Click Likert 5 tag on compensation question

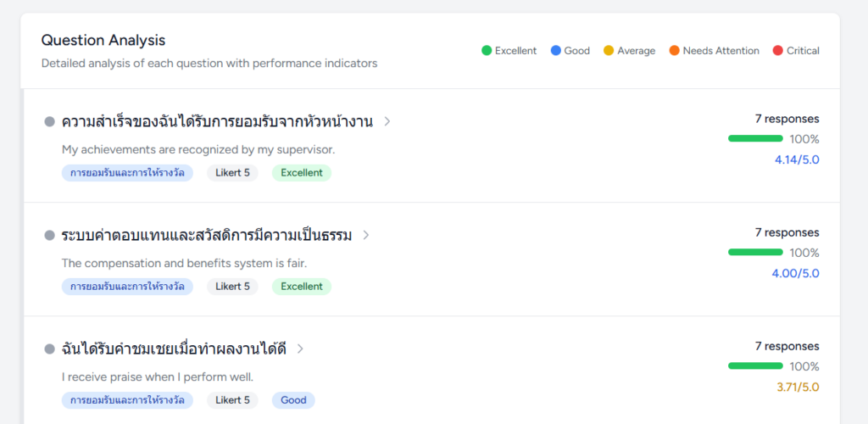232,287
